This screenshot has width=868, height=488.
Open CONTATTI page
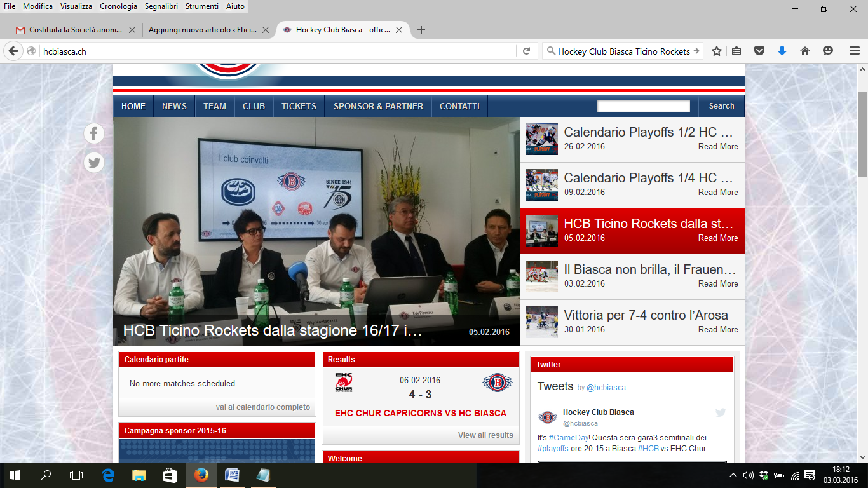(x=459, y=106)
